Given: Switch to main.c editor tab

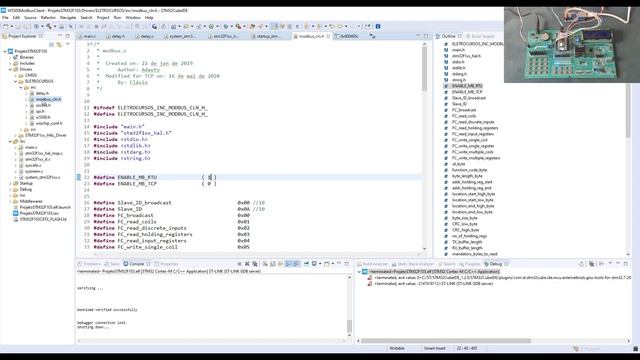Looking at the screenshot, I should coord(89,36).
